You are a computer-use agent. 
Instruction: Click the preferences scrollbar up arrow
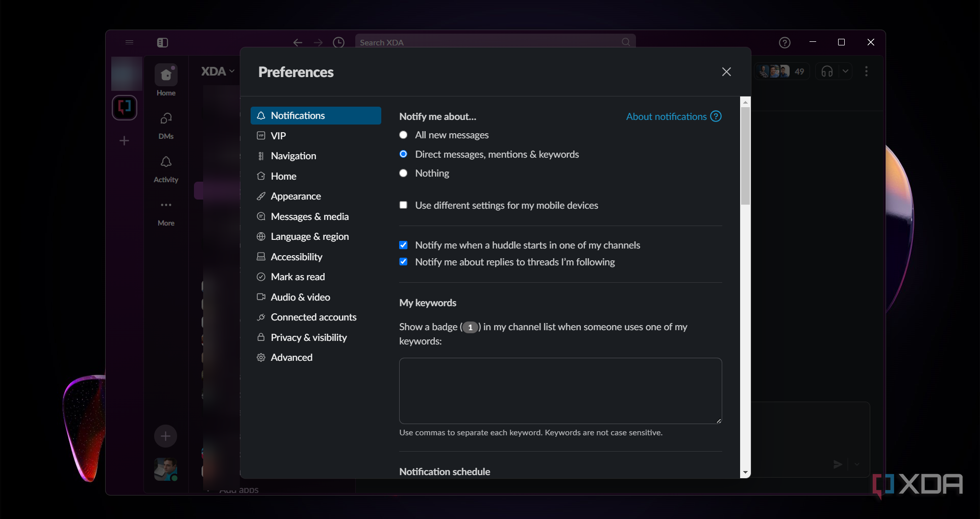745,102
